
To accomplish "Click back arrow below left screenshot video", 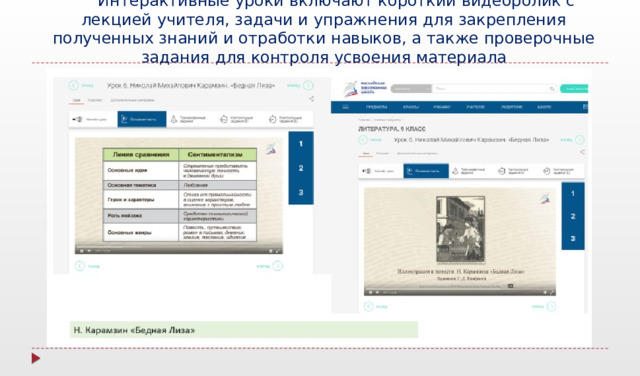I will coord(79,266).
